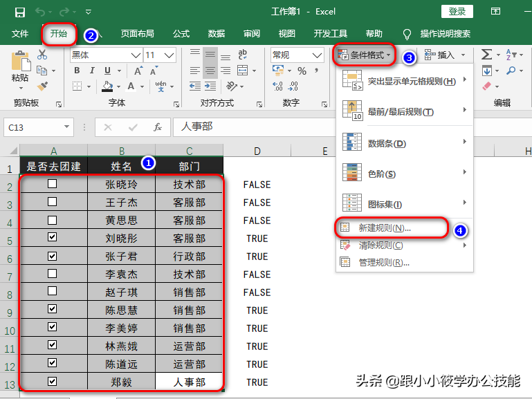The image size is (532, 399).
Task: Open Highlight Cells Rules (突出显示单元格规则)
Action: (405, 82)
